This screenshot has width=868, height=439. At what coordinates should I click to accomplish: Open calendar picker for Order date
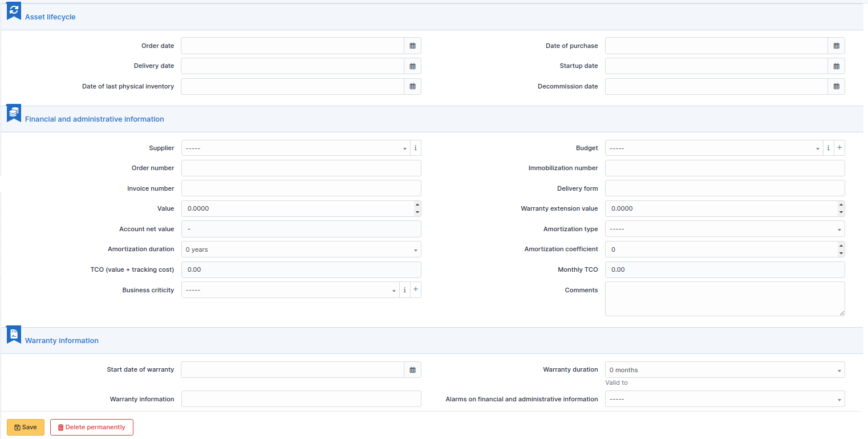coord(412,46)
